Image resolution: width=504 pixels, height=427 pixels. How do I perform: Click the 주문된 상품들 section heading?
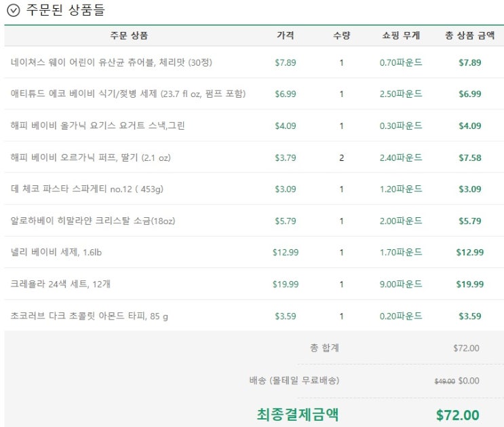pos(65,10)
